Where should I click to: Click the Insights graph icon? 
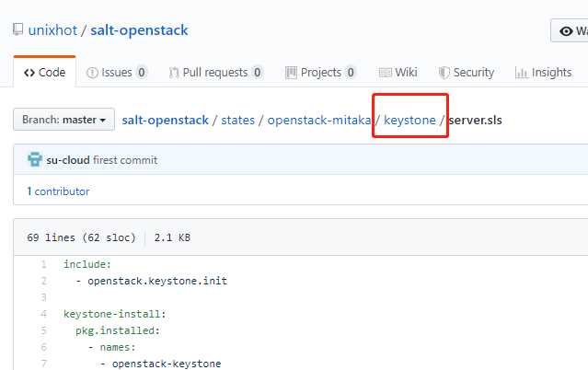pyautogui.click(x=521, y=73)
